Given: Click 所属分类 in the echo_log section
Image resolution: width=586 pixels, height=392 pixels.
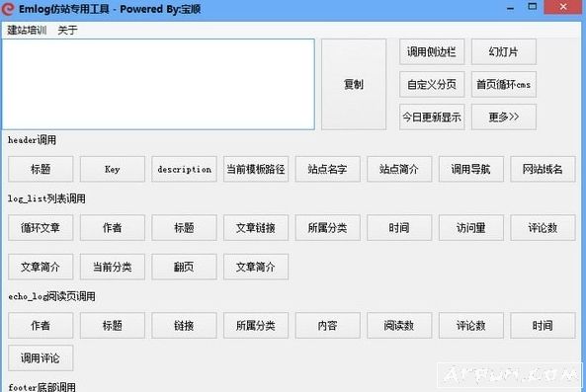Looking at the screenshot, I should click(256, 326).
